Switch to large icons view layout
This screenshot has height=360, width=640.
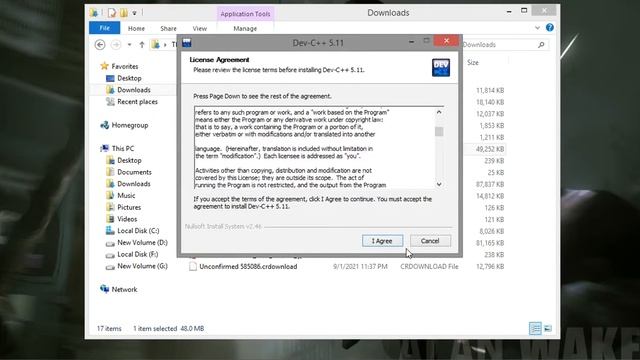click(x=548, y=329)
